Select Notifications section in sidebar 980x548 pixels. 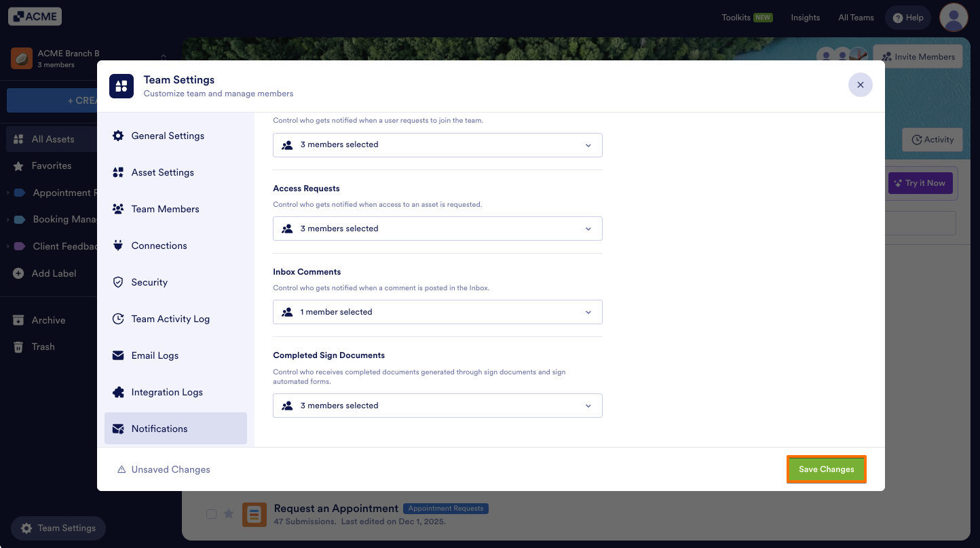click(176, 429)
